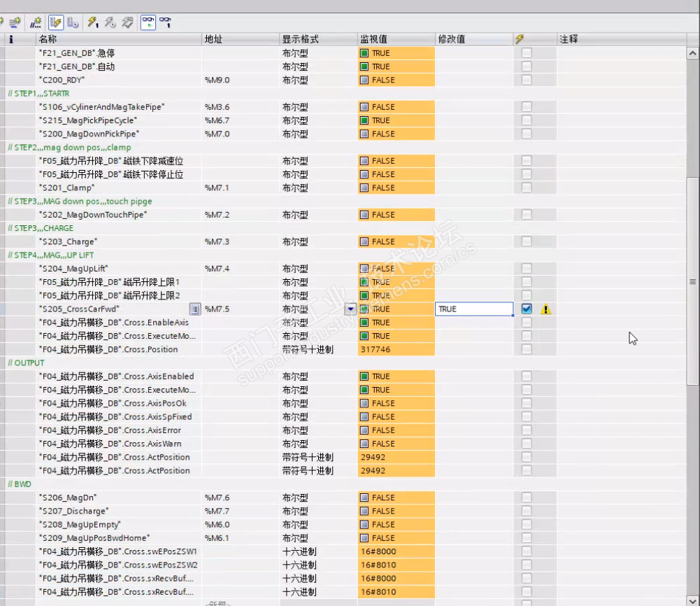Show advanced settings columns via toolbar
700x606 pixels.
73,22
